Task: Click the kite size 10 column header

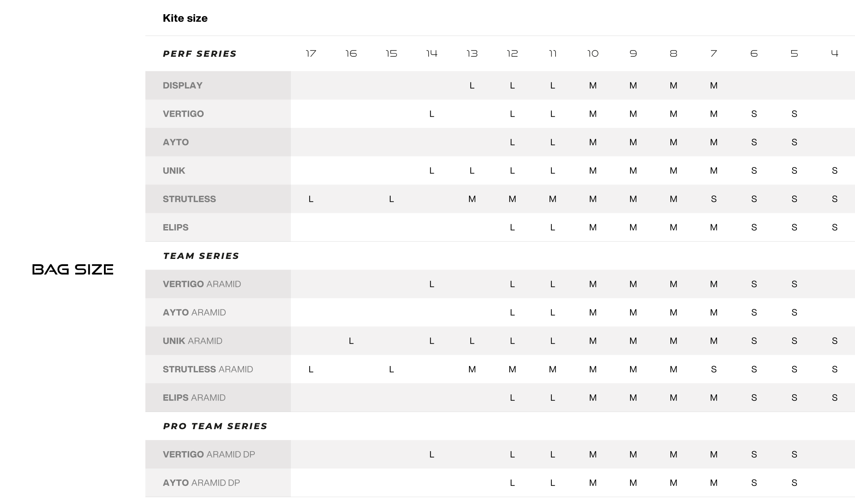Action: coord(593,54)
